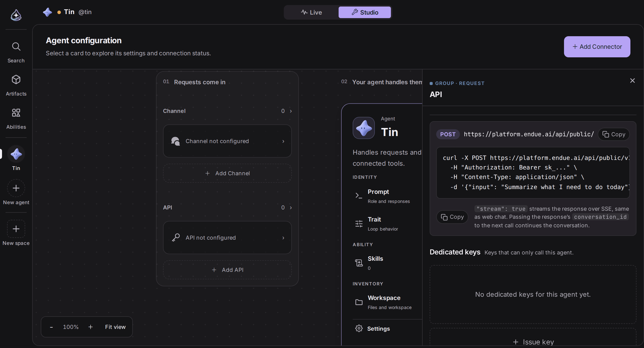644x348 pixels.
Task: Zoom out with the minus button
Action: (x=51, y=327)
